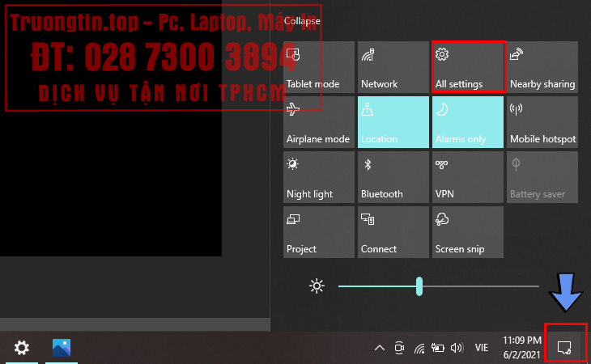Open the VPN quick action tile
The height and width of the screenshot is (364, 591).
tap(468, 177)
